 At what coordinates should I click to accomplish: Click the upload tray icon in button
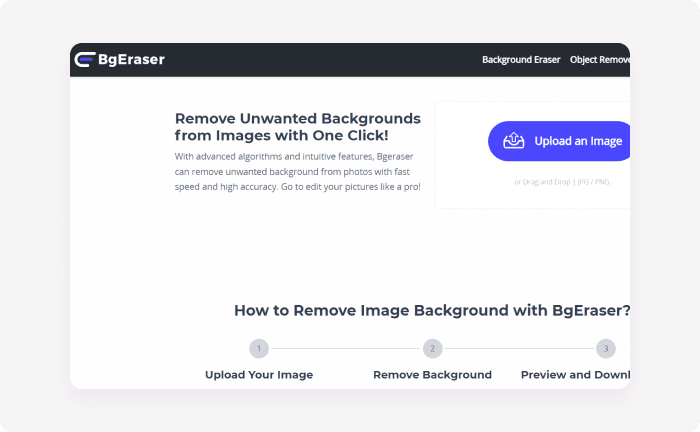click(514, 141)
